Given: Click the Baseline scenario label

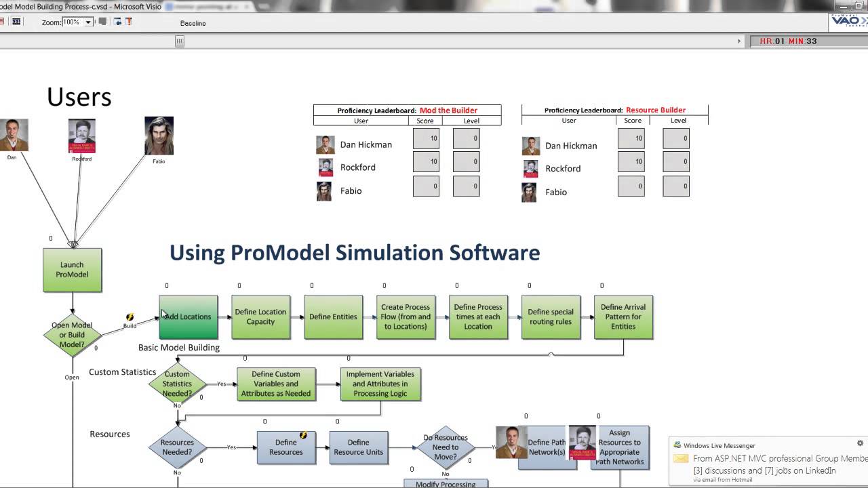Looking at the screenshot, I should coord(193,23).
